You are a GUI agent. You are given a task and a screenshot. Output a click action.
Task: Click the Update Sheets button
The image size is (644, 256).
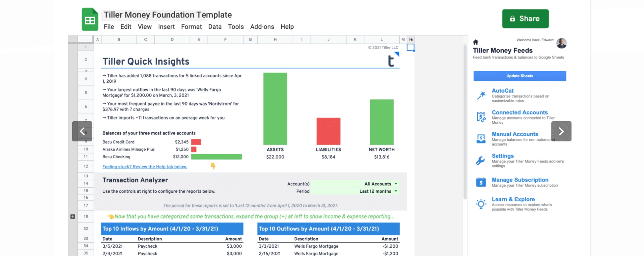click(519, 76)
